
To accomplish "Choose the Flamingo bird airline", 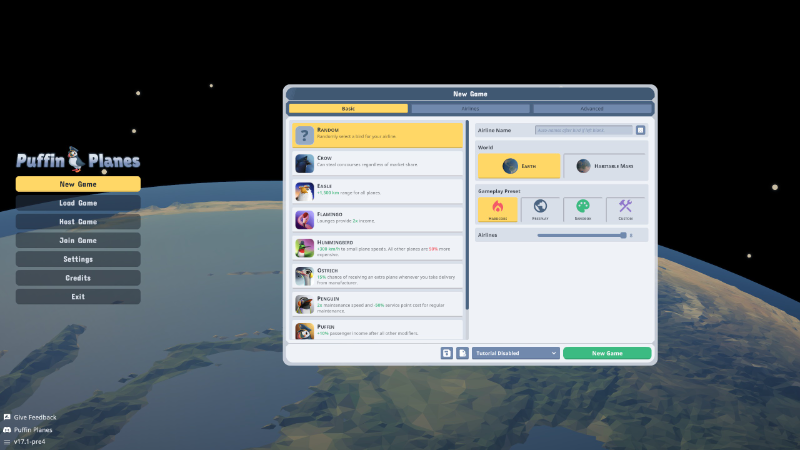I will 378,219.
